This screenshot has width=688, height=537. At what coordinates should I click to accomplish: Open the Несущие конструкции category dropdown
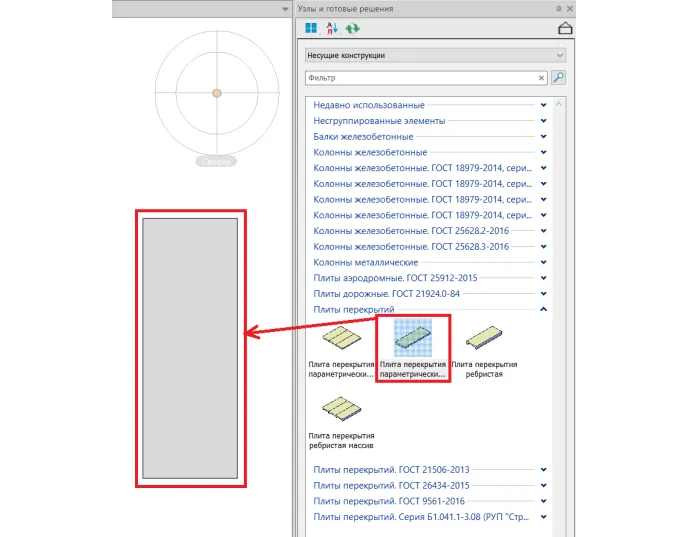tap(435, 55)
